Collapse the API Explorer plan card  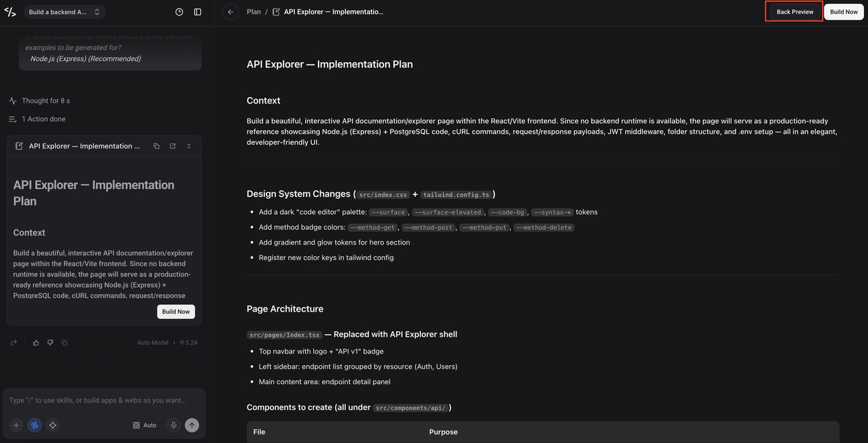tap(189, 146)
